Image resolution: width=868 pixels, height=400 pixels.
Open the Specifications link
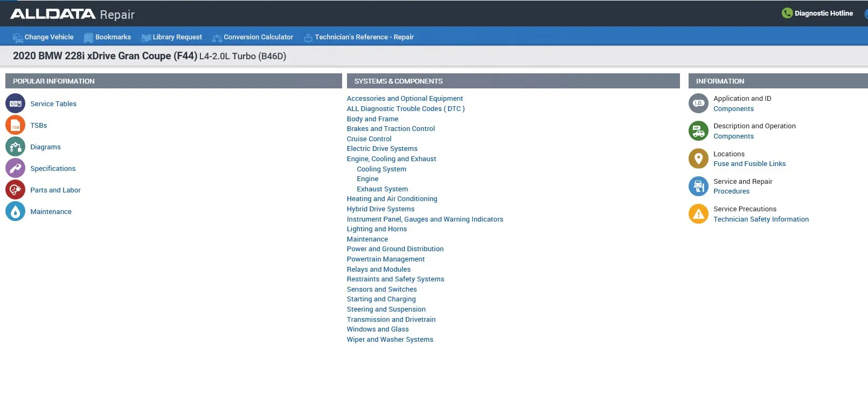[53, 168]
